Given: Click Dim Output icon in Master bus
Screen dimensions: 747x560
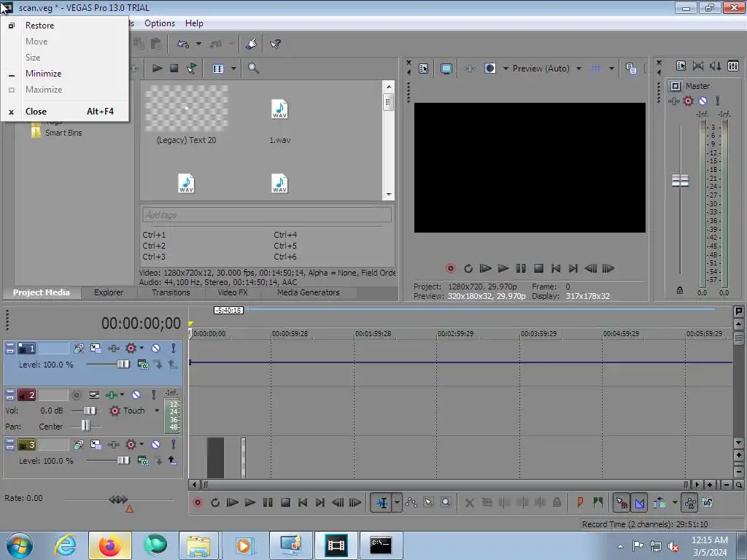Looking at the screenshot, I should [716, 66].
